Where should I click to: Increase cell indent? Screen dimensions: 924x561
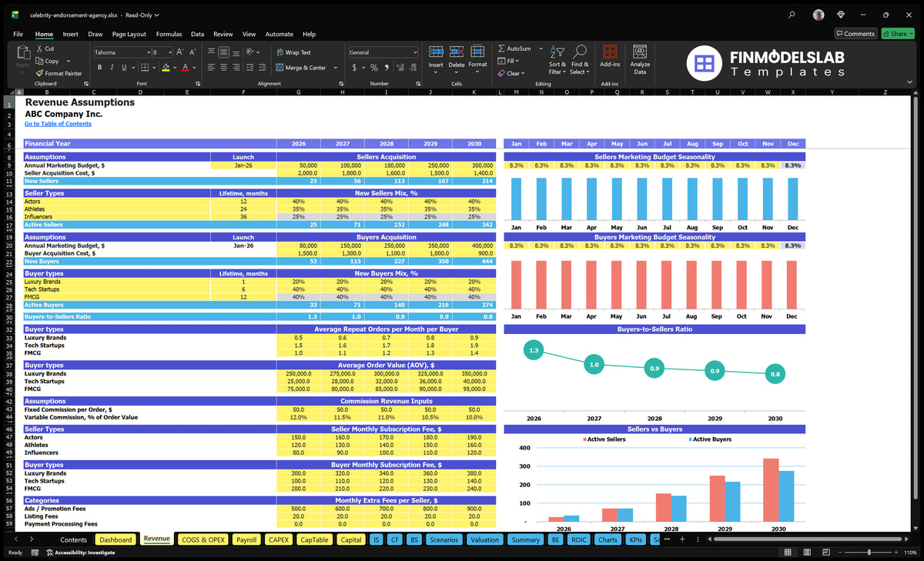click(263, 68)
